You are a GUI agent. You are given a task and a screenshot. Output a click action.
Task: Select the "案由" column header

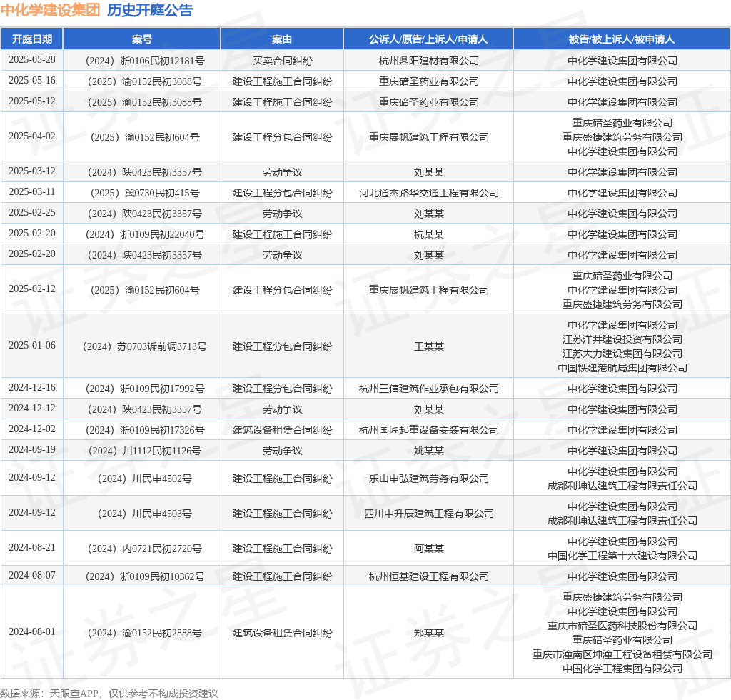click(282, 39)
